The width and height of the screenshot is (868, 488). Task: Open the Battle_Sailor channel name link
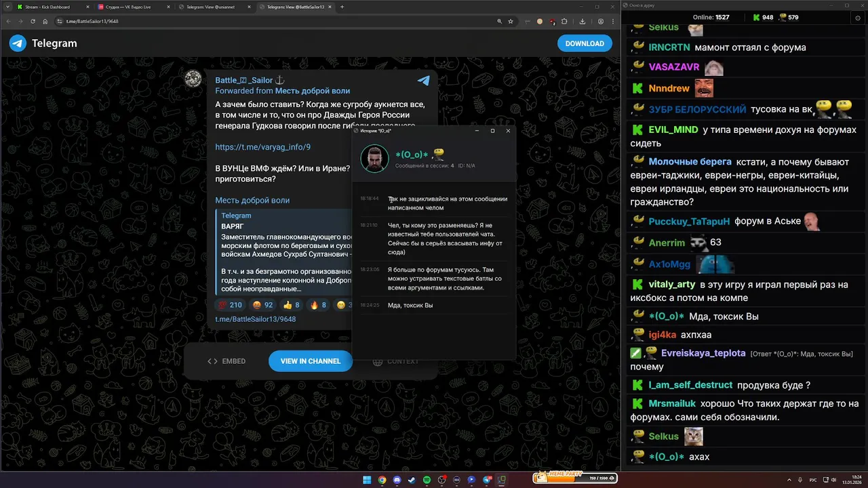coord(250,80)
